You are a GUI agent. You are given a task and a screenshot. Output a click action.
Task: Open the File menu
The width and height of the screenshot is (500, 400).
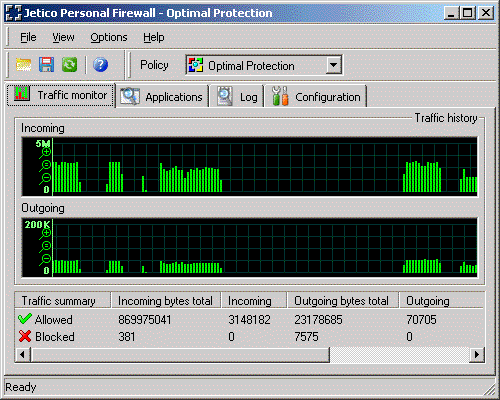click(28, 37)
